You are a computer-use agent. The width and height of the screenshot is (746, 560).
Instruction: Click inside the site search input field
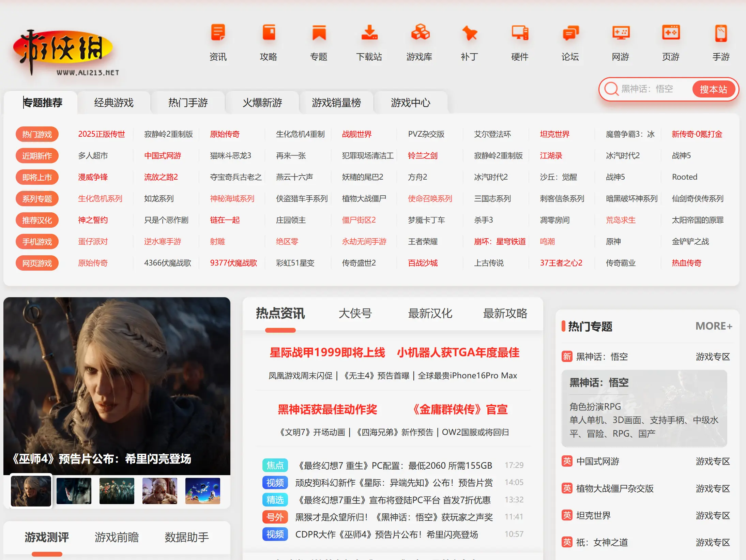tap(654, 89)
